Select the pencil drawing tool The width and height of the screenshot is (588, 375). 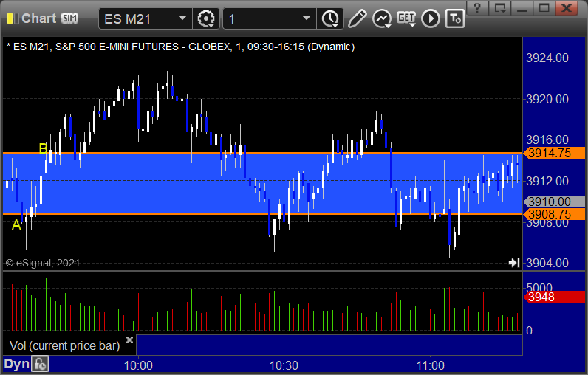(357, 18)
